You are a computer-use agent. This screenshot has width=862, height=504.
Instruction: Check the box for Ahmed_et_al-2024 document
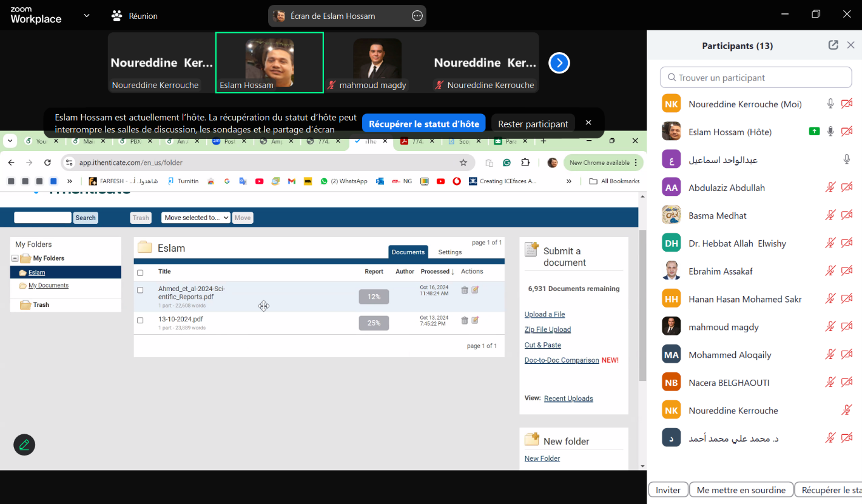[140, 290]
